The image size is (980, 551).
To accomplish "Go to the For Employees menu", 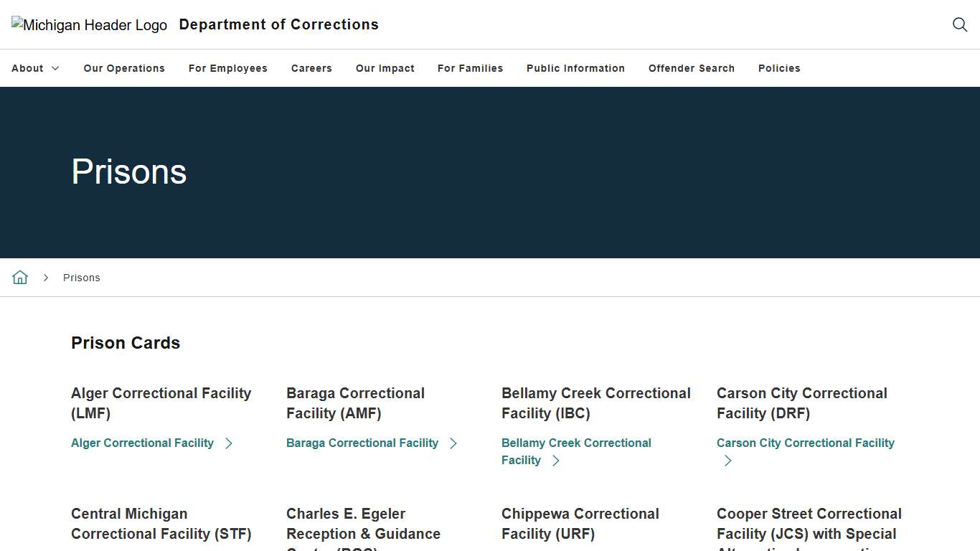I will coord(228,68).
